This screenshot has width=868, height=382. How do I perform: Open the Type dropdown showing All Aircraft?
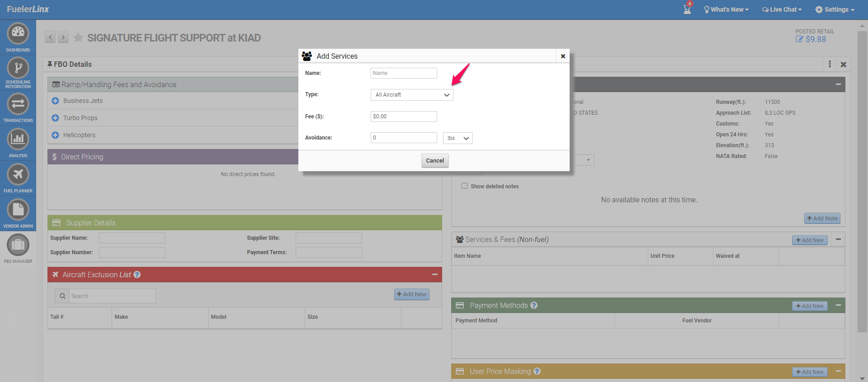[x=412, y=95]
